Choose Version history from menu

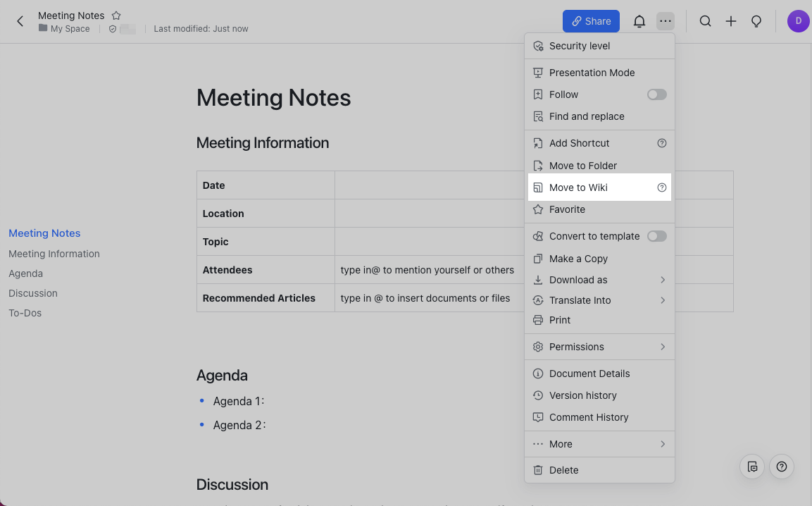pos(582,395)
